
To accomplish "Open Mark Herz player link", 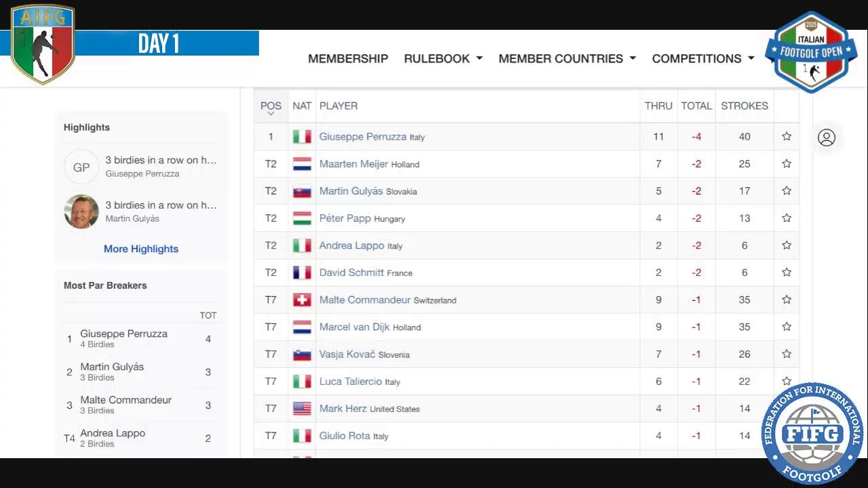I will 343,408.
